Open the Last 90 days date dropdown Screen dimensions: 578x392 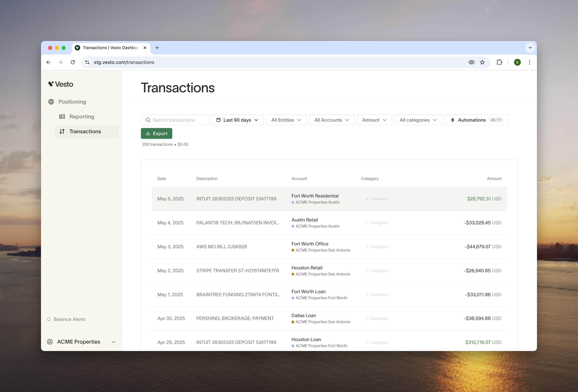tap(237, 120)
